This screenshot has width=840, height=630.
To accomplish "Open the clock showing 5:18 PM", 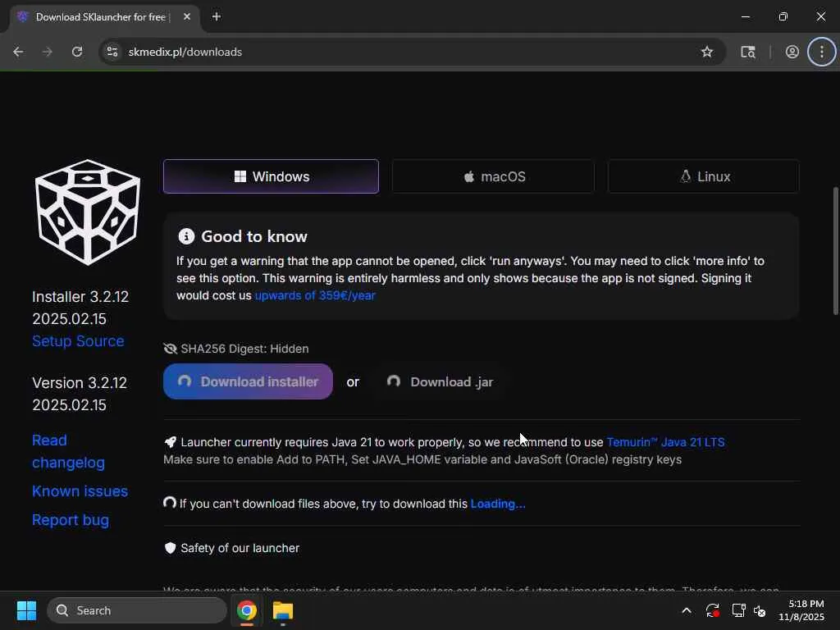I will pos(801,610).
